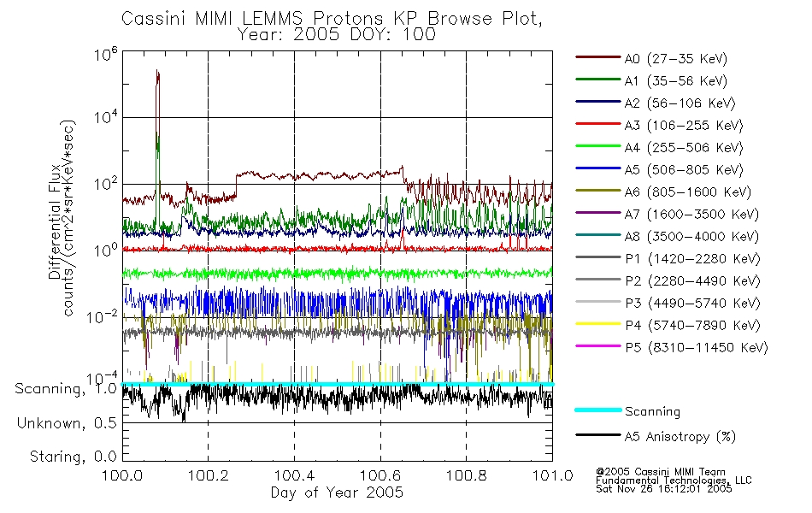Click the 10^6 y-axis tick label
The height and width of the screenshot is (513, 812).
pos(106,54)
